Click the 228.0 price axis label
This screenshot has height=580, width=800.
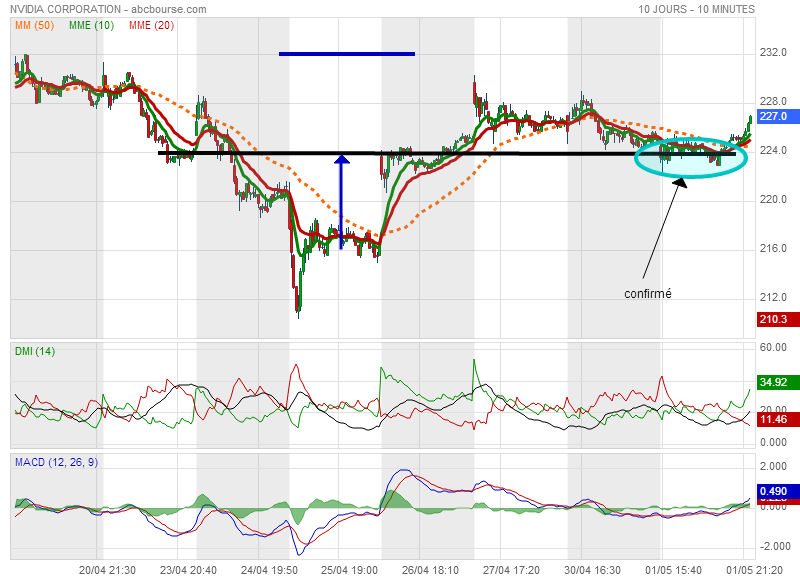point(773,102)
